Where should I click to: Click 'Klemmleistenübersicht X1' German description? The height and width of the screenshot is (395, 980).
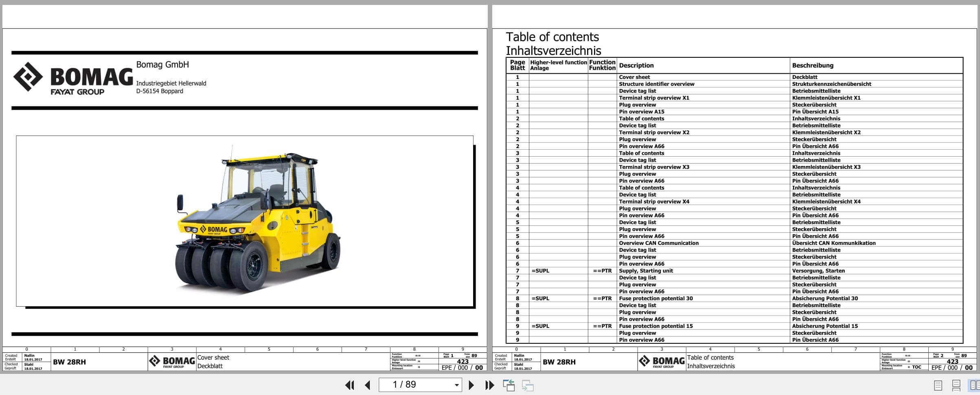coord(826,98)
